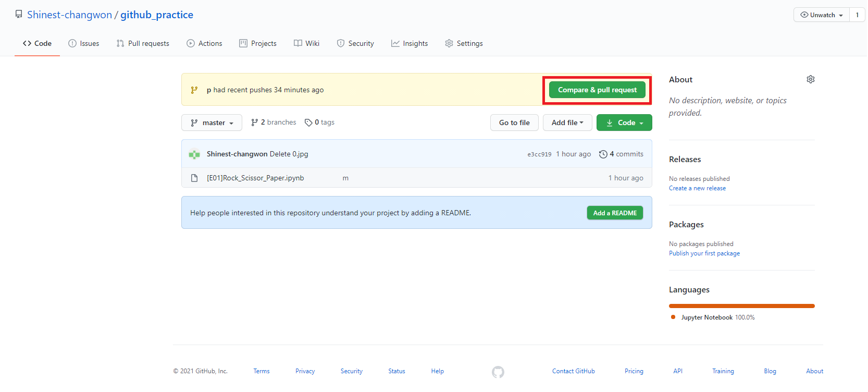Click the Shinest-changwon avatar in commit row
The height and width of the screenshot is (392, 868).
[194, 154]
